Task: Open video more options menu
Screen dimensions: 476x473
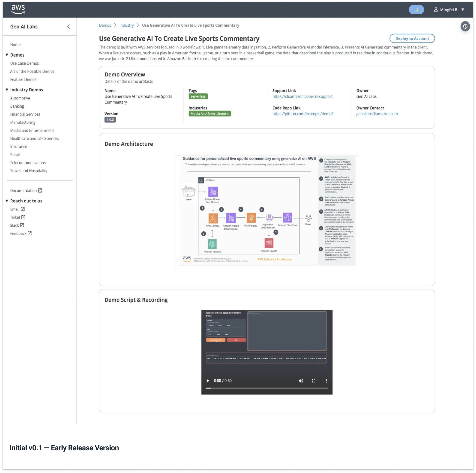Action: [x=326, y=381]
